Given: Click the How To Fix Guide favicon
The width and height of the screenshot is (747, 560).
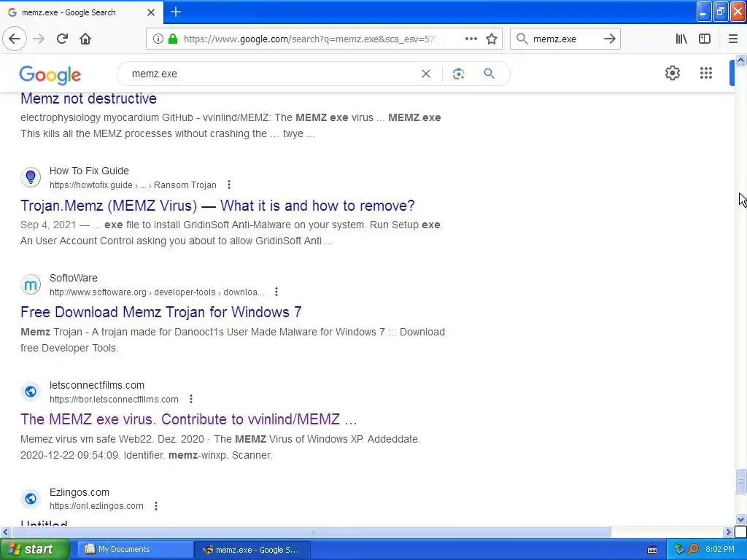Looking at the screenshot, I should click(x=31, y=177).
